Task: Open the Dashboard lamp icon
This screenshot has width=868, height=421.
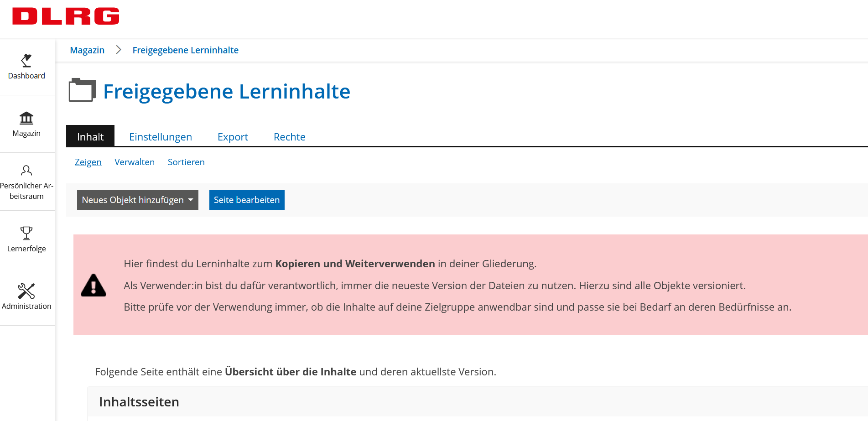Action: click(26, 61)
